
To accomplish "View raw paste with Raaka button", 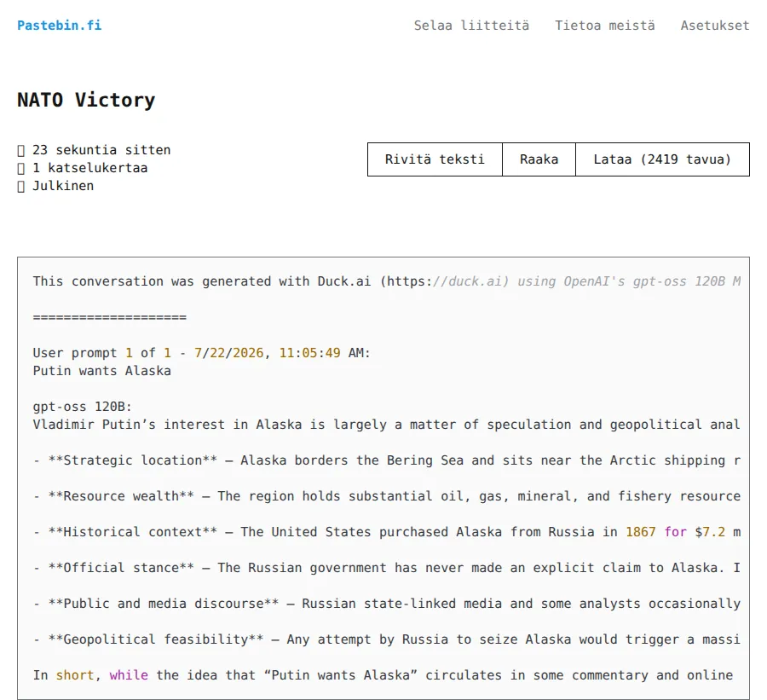I will [539, 159].
